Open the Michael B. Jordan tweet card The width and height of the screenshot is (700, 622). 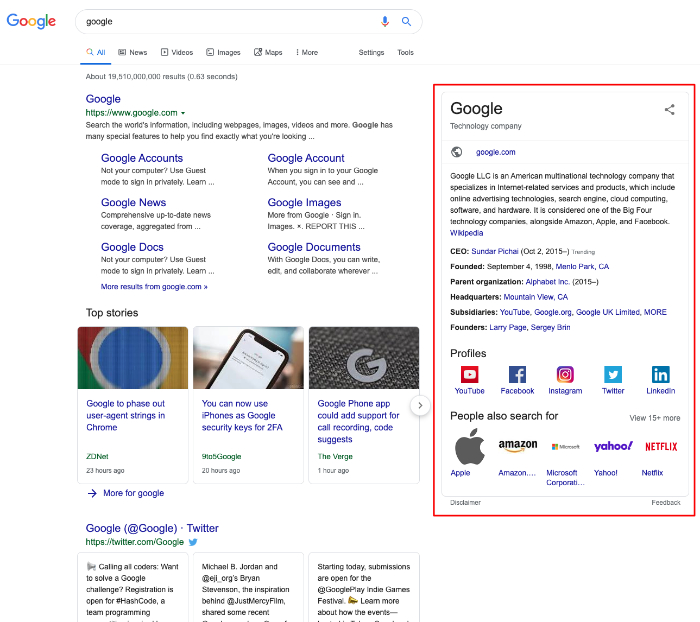pos(248,587)
